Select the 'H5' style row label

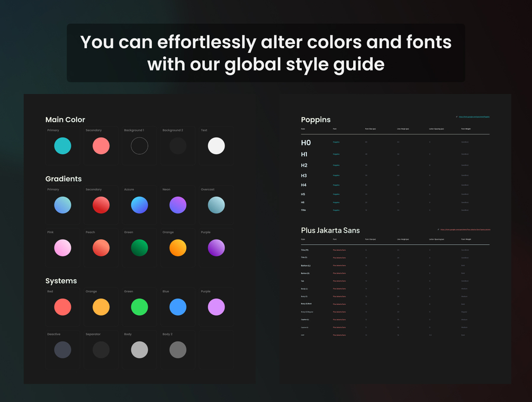[x=303, y=194]
